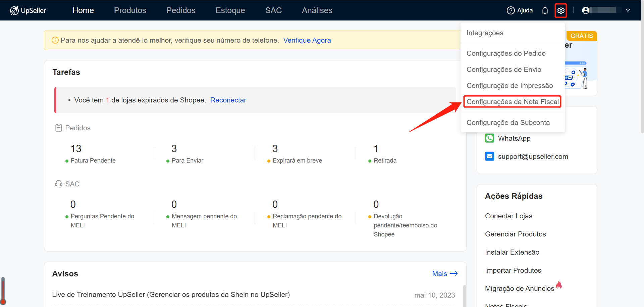Open the notifications bell
Screen dimensions: 644x307
pyautogui.click(x=545, y=10)
